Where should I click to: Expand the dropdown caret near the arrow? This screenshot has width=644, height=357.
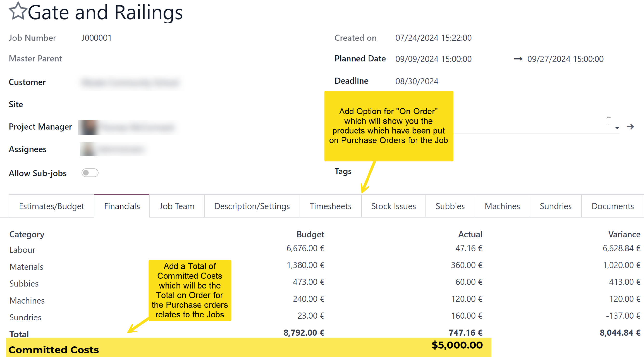click(x=617, y=128)
